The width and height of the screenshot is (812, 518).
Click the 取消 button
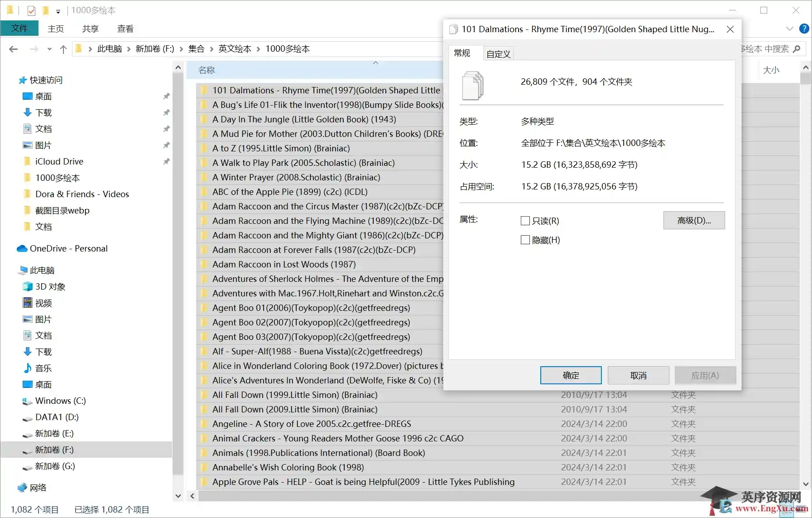point(638,375)
